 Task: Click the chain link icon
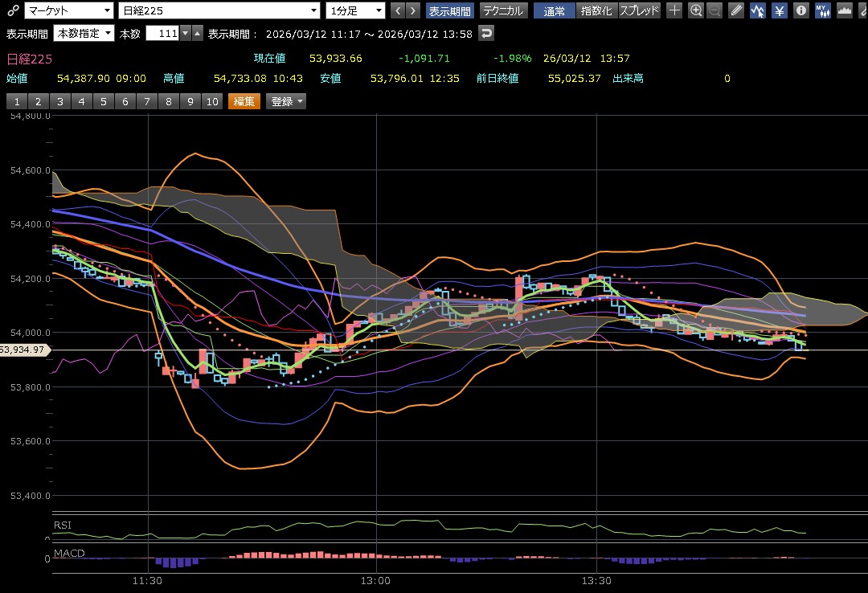[x=12, y=10]
